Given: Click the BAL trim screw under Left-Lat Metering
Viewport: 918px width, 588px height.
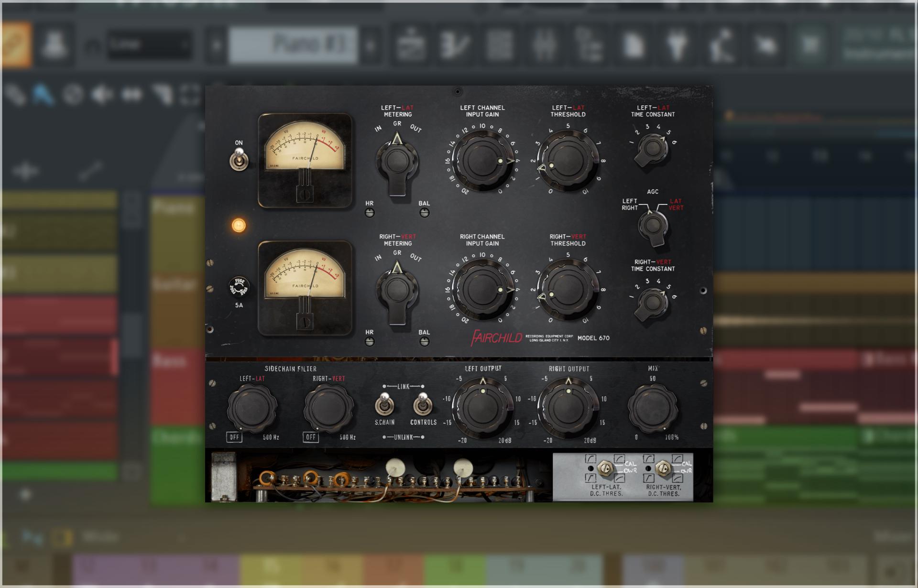Looking at the screenshot, I should tap(424, 213).
